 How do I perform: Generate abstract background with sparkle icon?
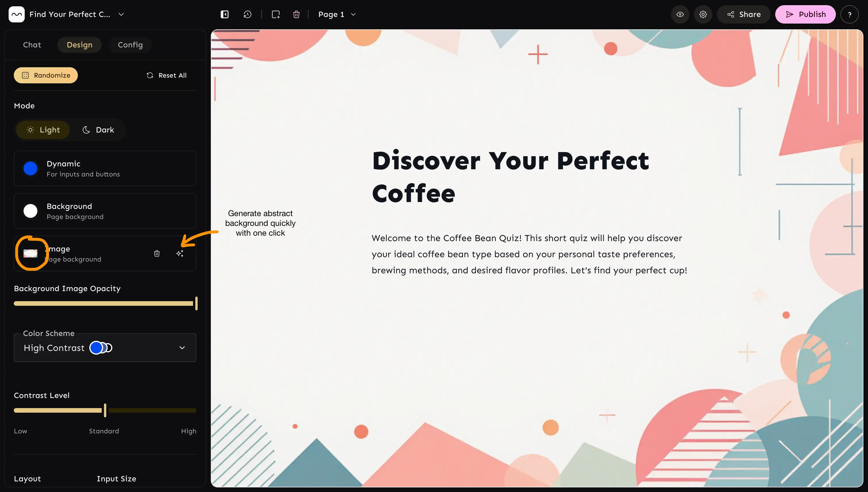click(180, 253)
